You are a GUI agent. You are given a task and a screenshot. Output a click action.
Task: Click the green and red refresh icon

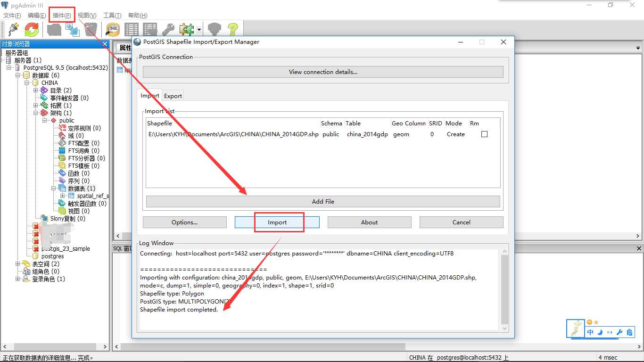click(32, 30)
